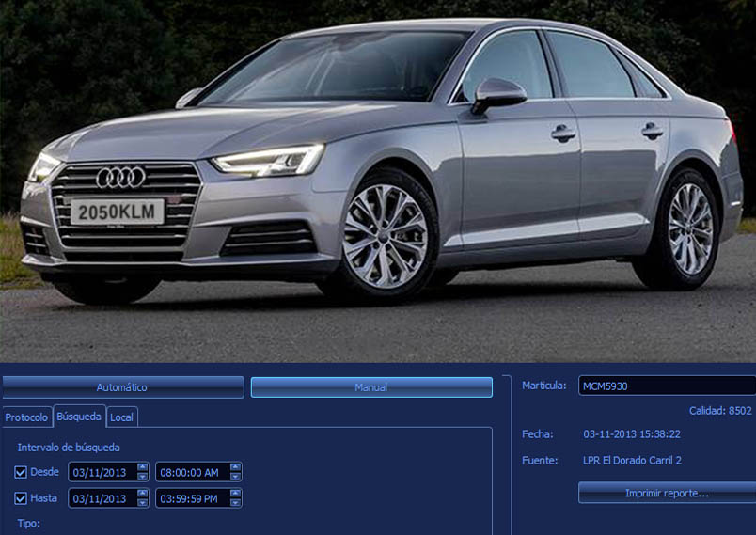Increase the Desde date with up arrow
Image resolution: width=756 pixels, height=535 pixels.
[143, 467]
